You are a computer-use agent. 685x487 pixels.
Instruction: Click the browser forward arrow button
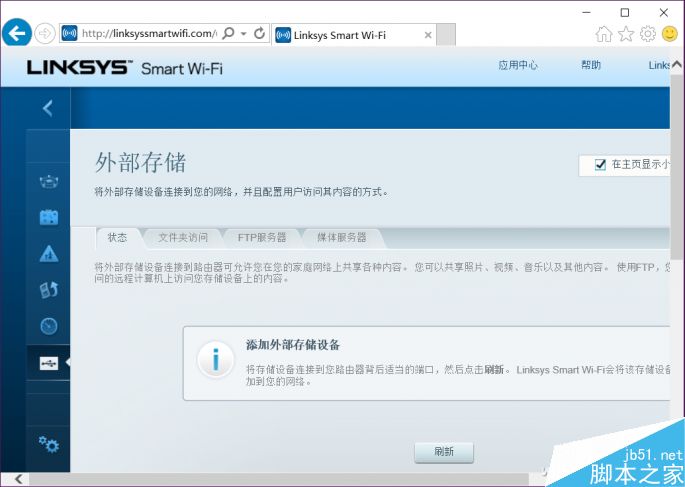[x=45, y=33]
